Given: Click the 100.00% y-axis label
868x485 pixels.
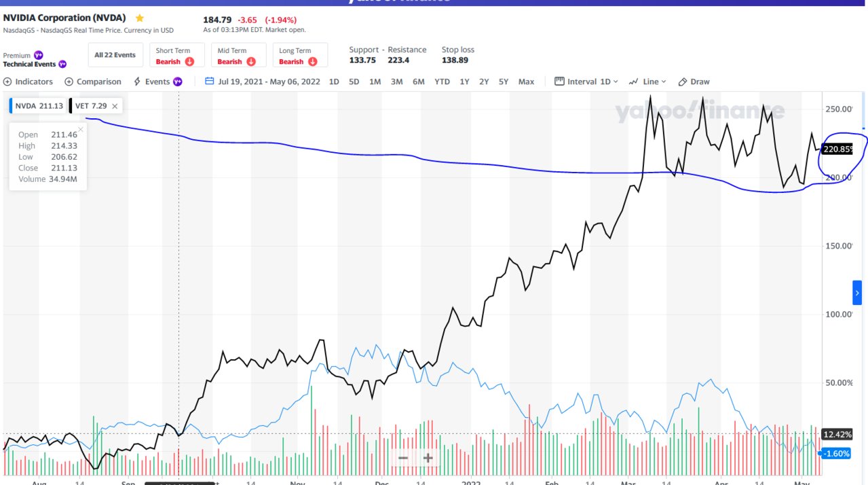Looking at the screenshot, I should point(839,314).
